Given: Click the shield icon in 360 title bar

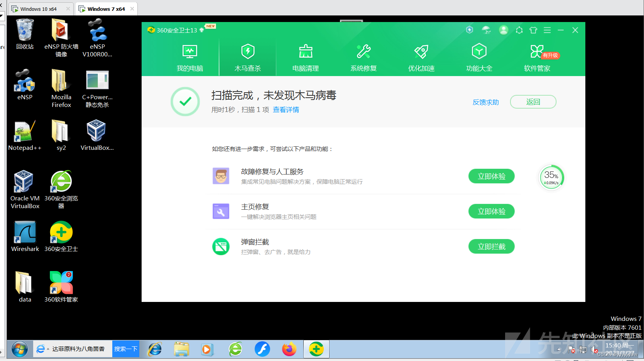Looking at the screenshot, I should point(470,30).
